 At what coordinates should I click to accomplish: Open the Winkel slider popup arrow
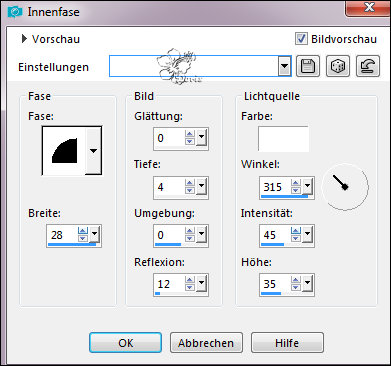[x=307, y=186]
